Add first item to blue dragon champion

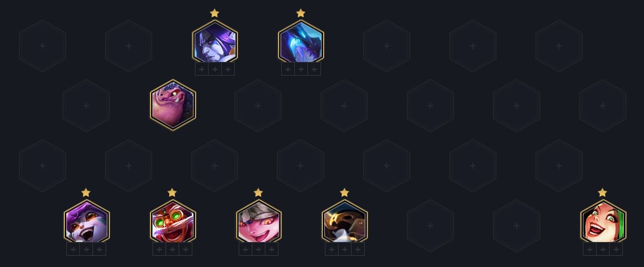point(288,69)
